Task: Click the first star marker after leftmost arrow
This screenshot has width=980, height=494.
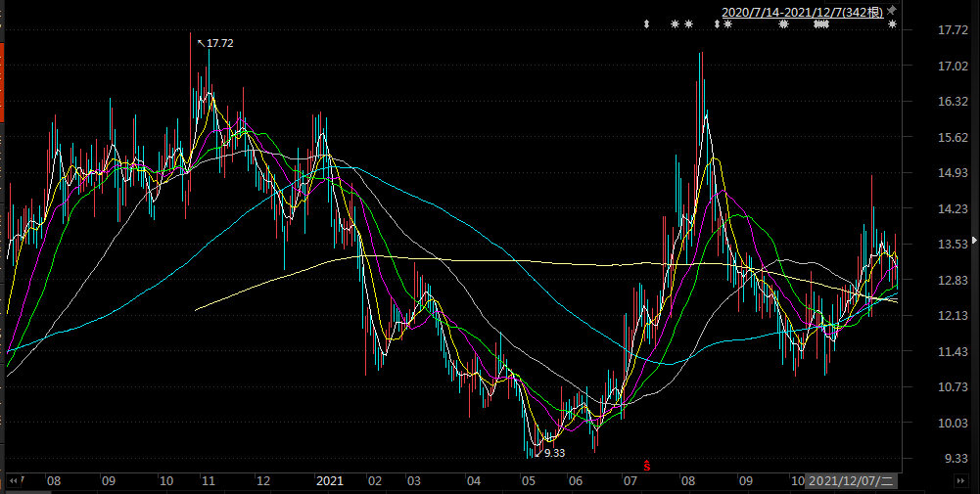Action: point(675,23)
